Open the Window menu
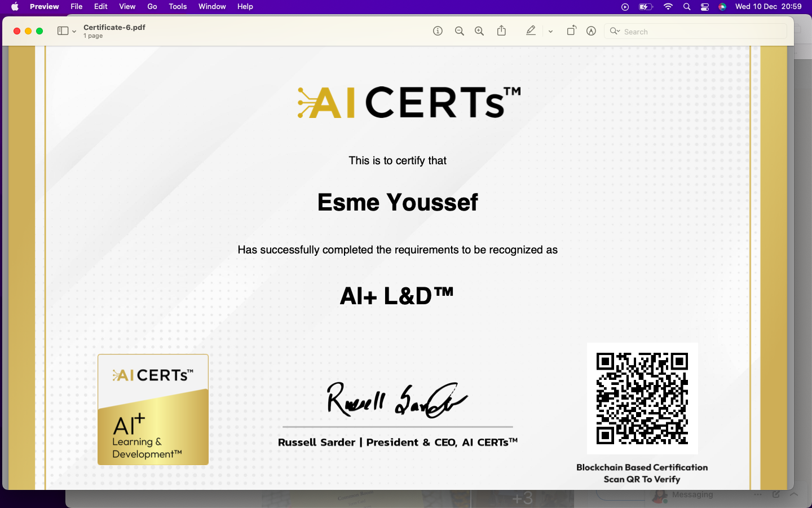Screen dimensions: 812x508 coord(212,7)
